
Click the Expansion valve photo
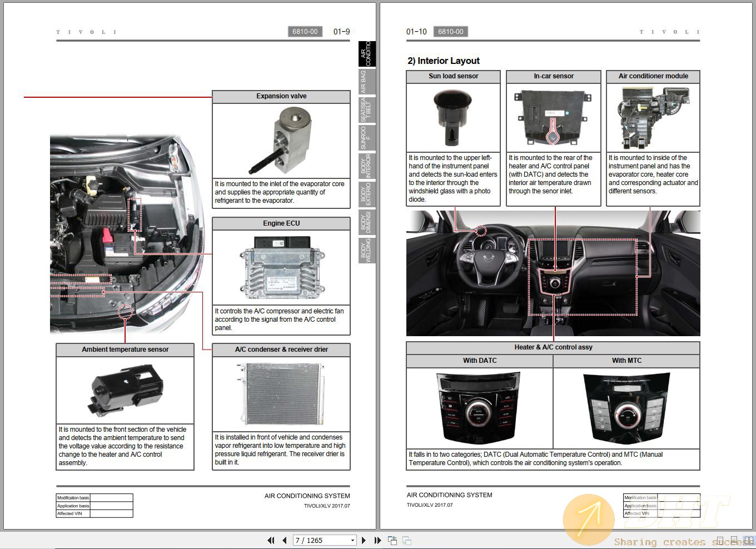[280, 141]
